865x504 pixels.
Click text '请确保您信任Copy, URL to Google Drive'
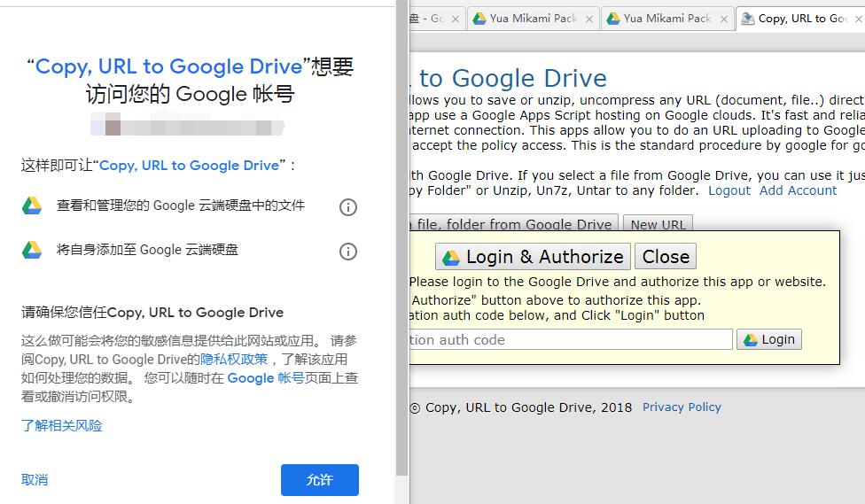tap(152, 313)
